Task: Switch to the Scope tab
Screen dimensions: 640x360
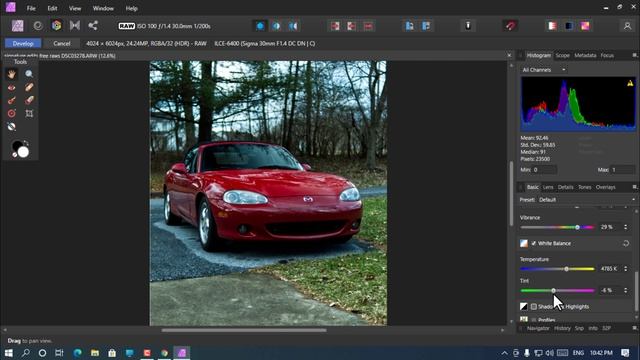Action: (x=562, y=55)
